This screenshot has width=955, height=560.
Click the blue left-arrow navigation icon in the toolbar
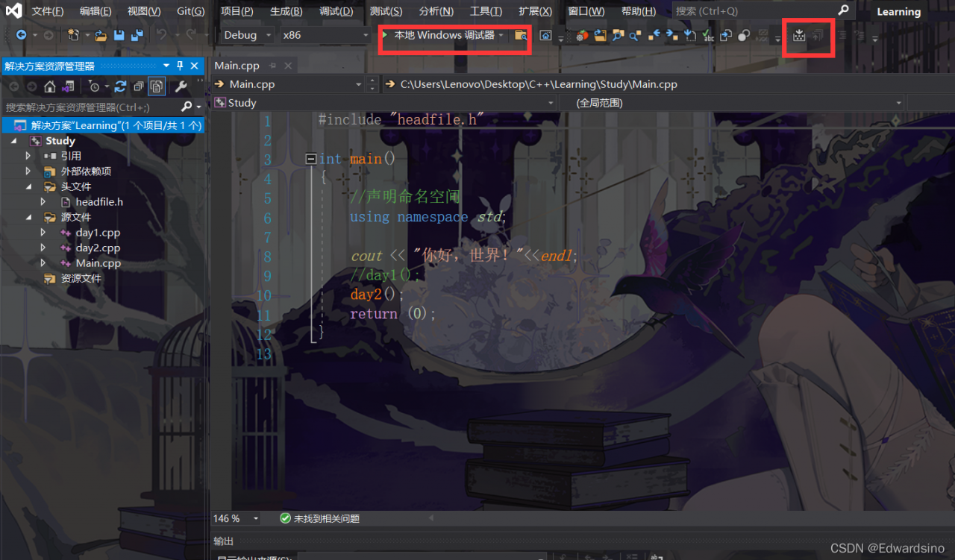tap(654, 35)
